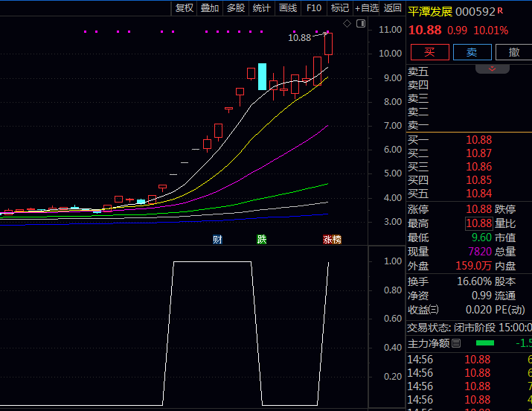
Task: Click the diamond icon above the price axis
Action: pos(348,23)
